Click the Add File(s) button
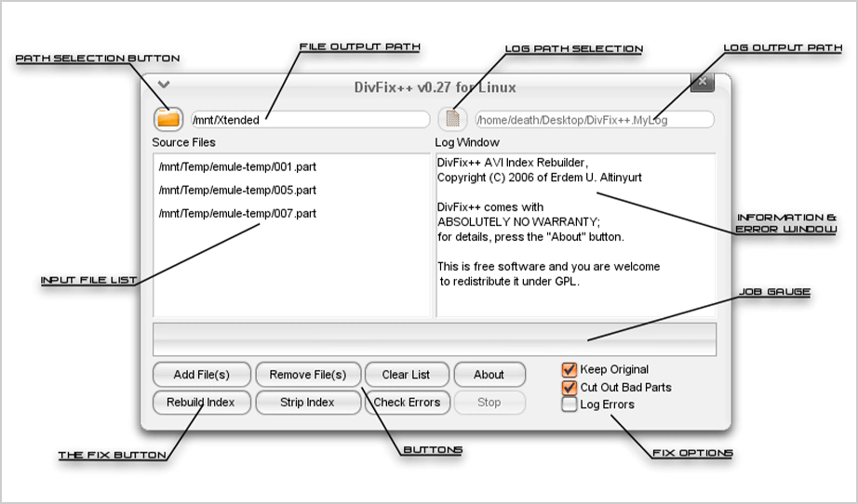858x504 pixels. (x=201, y=375)
